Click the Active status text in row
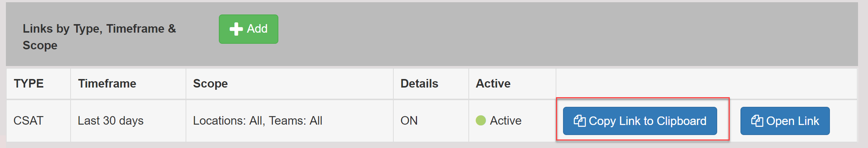868x148 pixels. 505,121
